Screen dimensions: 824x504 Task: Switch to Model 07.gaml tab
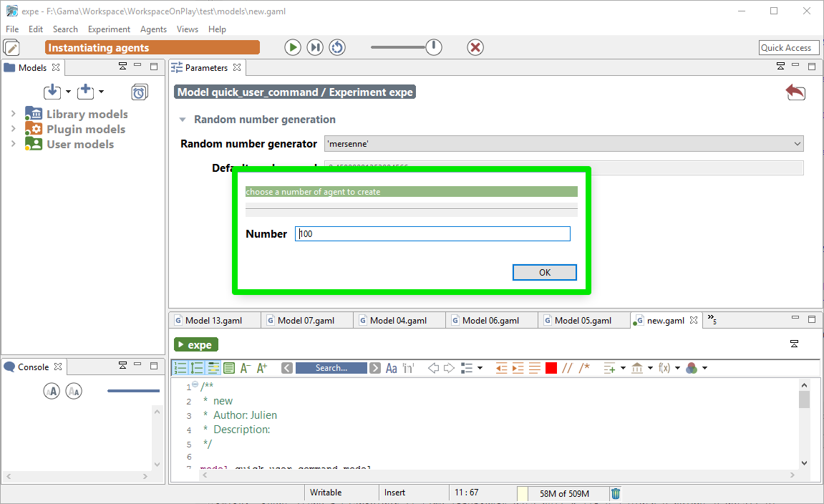tap(306, 320)
